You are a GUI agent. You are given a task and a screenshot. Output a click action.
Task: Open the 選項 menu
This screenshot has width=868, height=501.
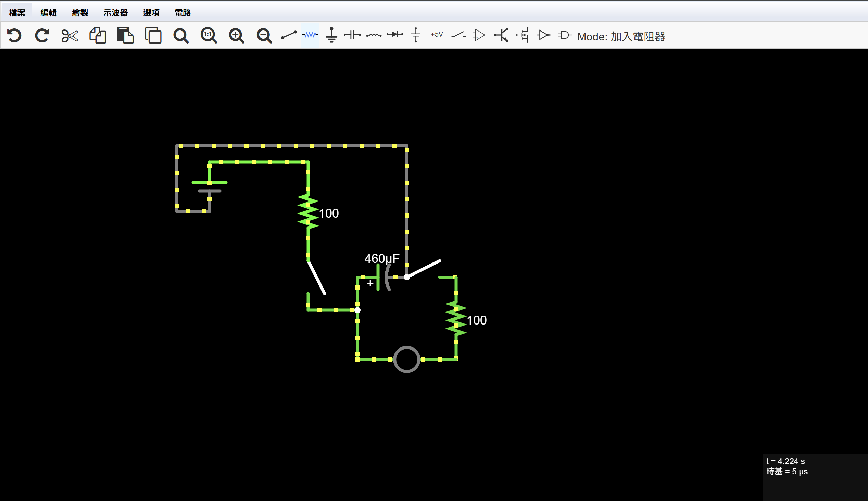click(151, 13)
